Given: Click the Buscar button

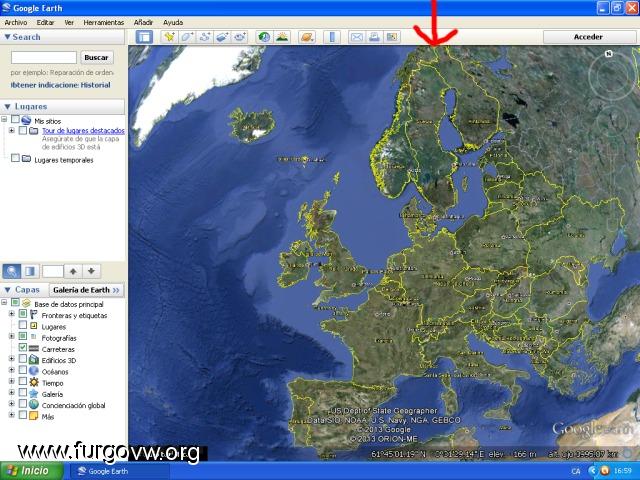Looking at the screenshot, I should 96,58.
